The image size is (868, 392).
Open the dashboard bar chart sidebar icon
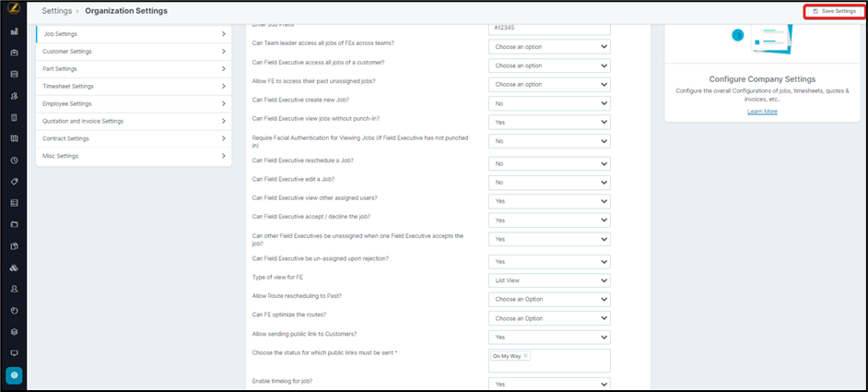(x=14, y=30)
